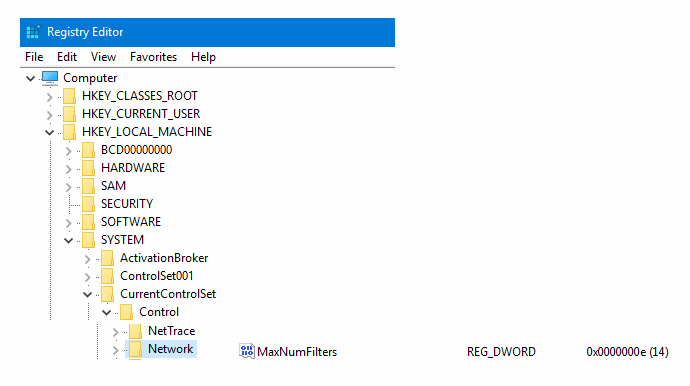Select the NetTrace key label

tap(172, 331)
